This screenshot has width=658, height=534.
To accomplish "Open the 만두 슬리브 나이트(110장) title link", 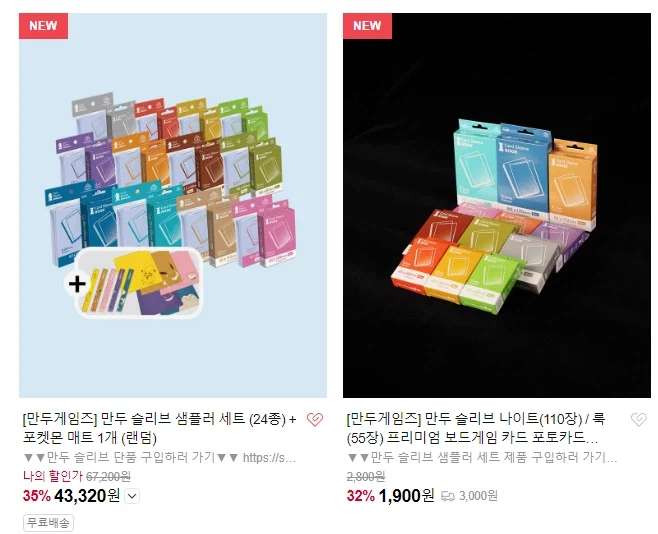I will pos(476,428).
